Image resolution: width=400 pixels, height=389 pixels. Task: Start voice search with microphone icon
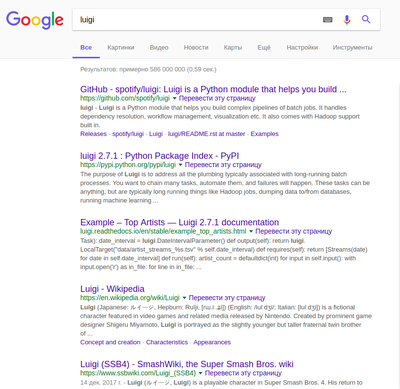click(347, 20)
